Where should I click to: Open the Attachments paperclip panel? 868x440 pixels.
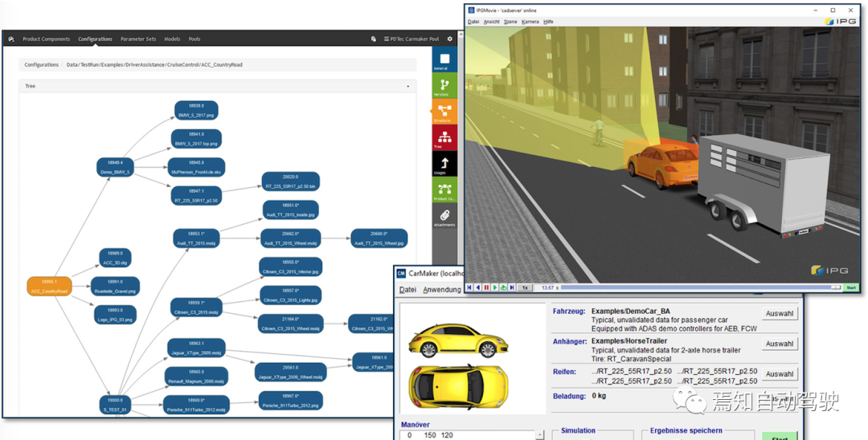443,217
